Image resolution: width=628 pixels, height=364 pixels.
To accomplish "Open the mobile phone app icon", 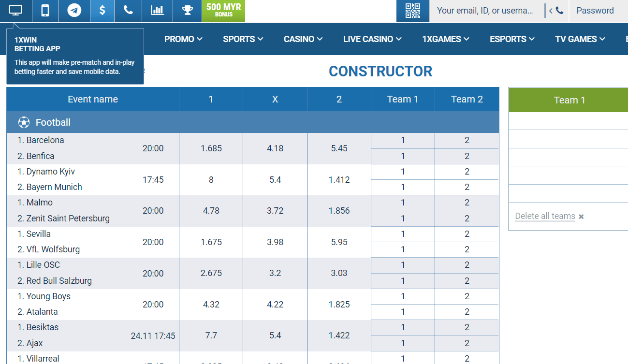I will (45, 11).
